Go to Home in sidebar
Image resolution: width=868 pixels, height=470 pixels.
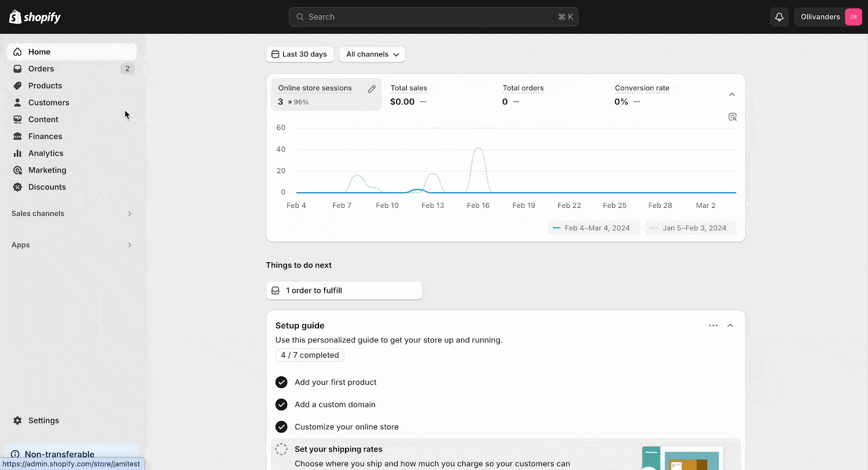(72, 52)
